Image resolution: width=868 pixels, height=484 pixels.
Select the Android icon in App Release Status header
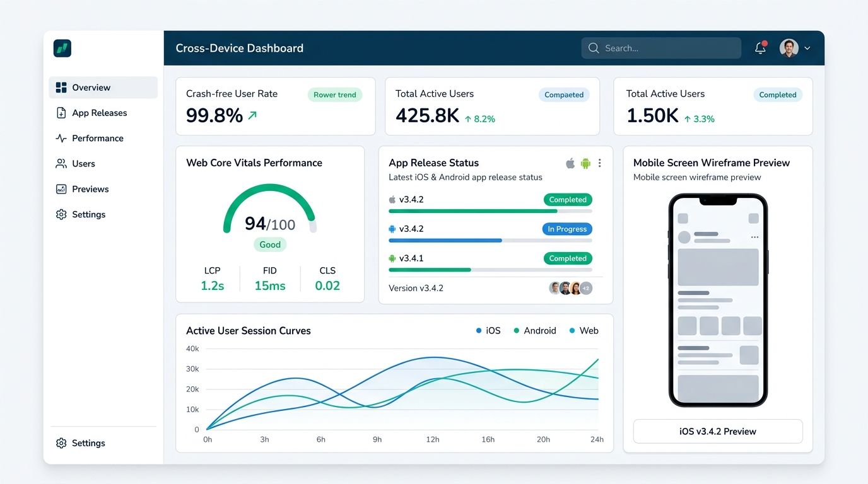585,163
